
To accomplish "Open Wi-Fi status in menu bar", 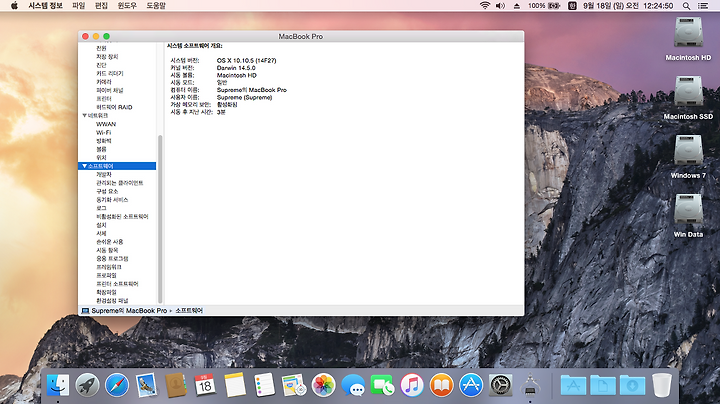I will pos(485,6).
